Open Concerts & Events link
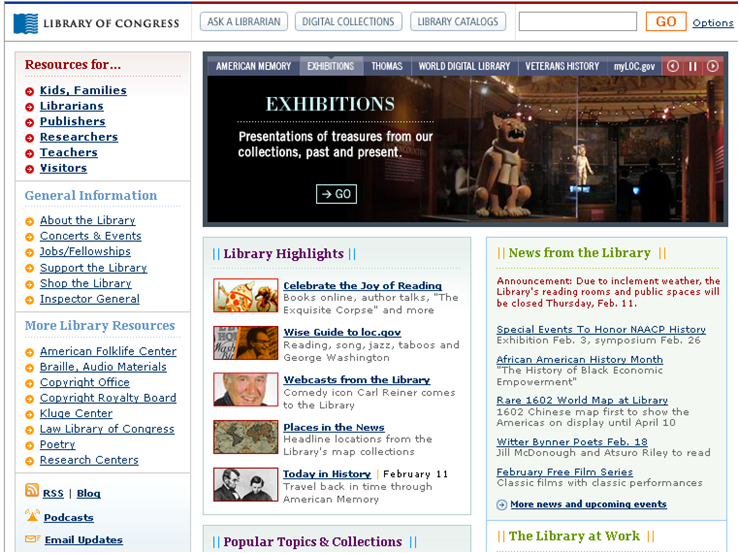739x553 pixels. [x=90, y=236]
